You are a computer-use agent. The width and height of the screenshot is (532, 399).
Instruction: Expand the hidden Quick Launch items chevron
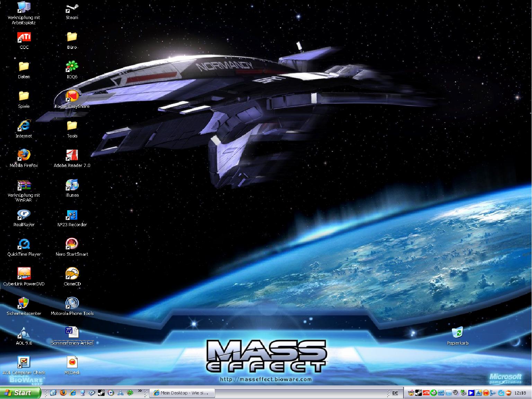click(140, 391)
